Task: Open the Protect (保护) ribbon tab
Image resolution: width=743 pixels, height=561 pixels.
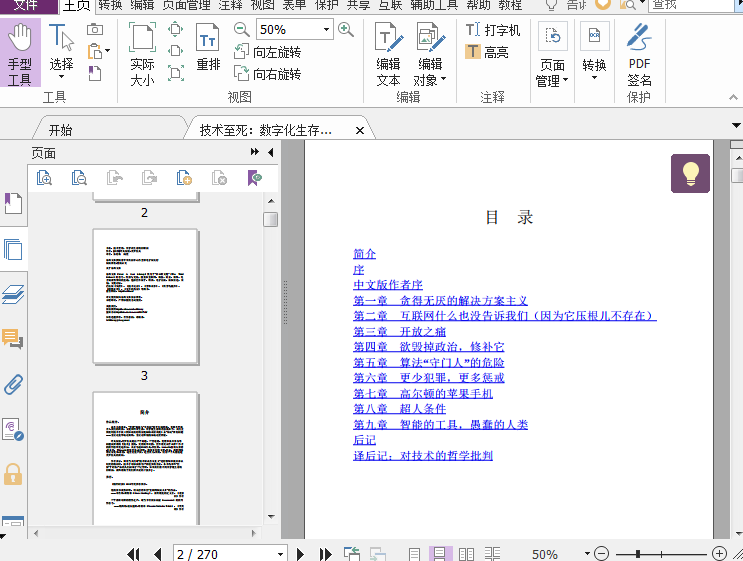Action: [x=326, y=6]
